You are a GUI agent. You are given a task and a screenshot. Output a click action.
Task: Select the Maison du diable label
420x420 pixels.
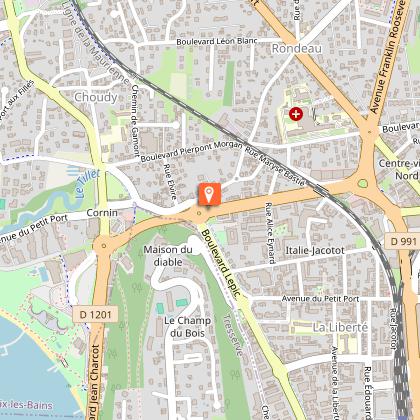point(168,256)
